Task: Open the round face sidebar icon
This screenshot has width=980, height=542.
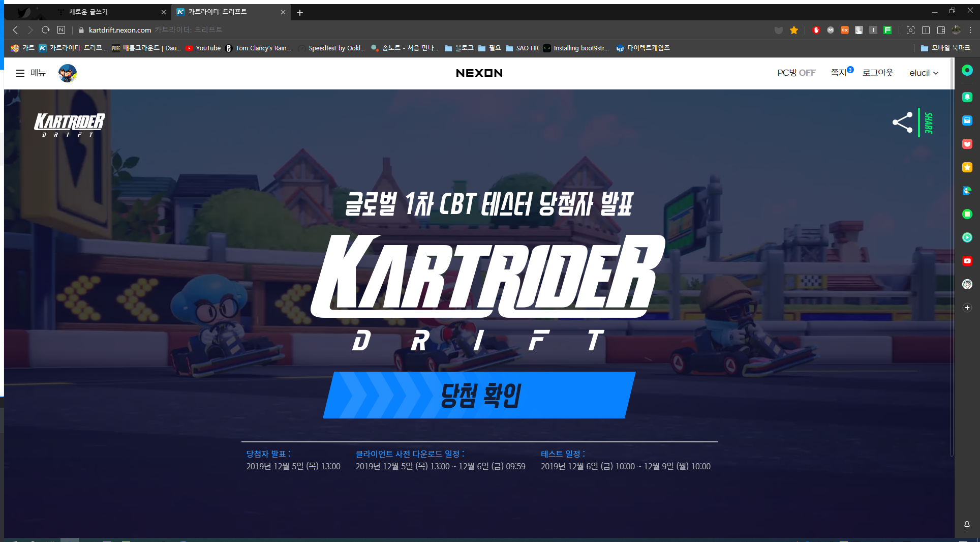Action: (967, 284)
